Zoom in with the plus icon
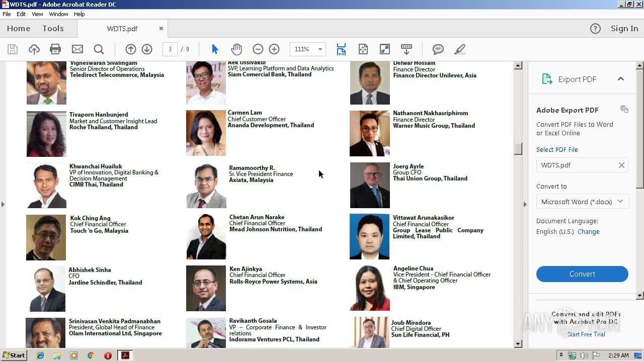The width and height of the screenshot is (644, 362). click(274, 49)
